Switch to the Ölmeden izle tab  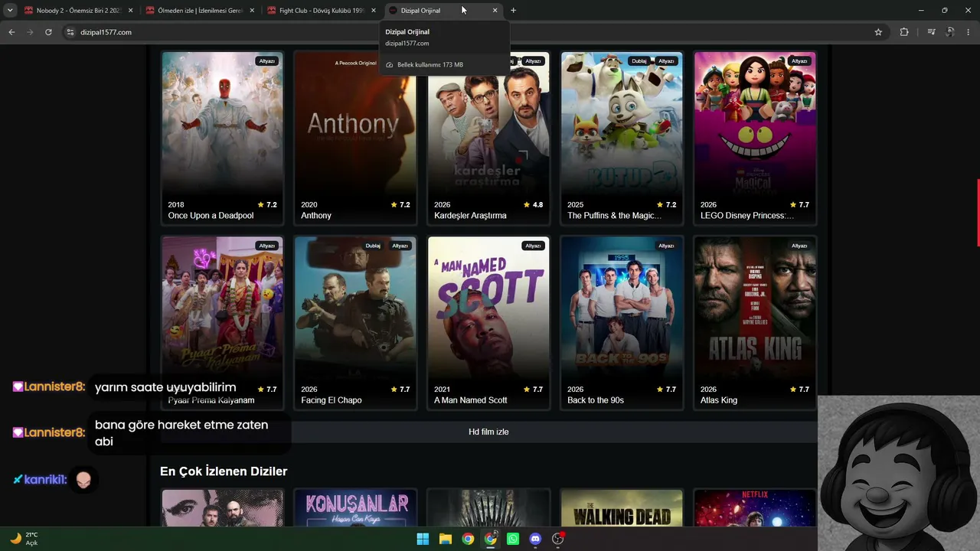click(x=201, y=11)
